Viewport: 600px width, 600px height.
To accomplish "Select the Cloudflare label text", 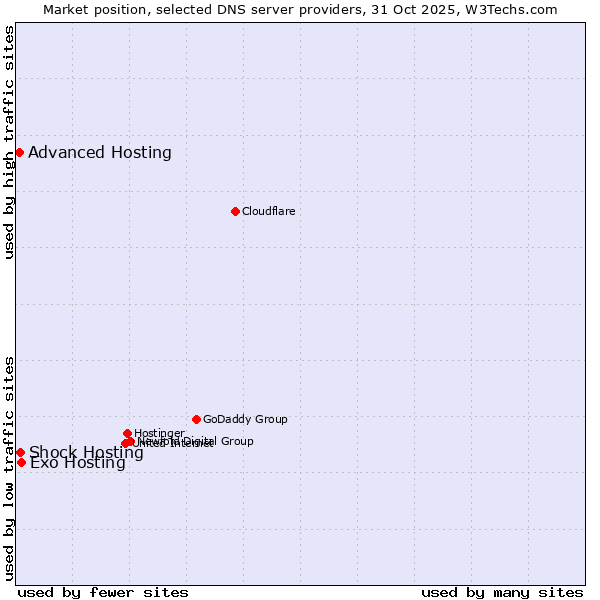I will [x=268, y=211].
